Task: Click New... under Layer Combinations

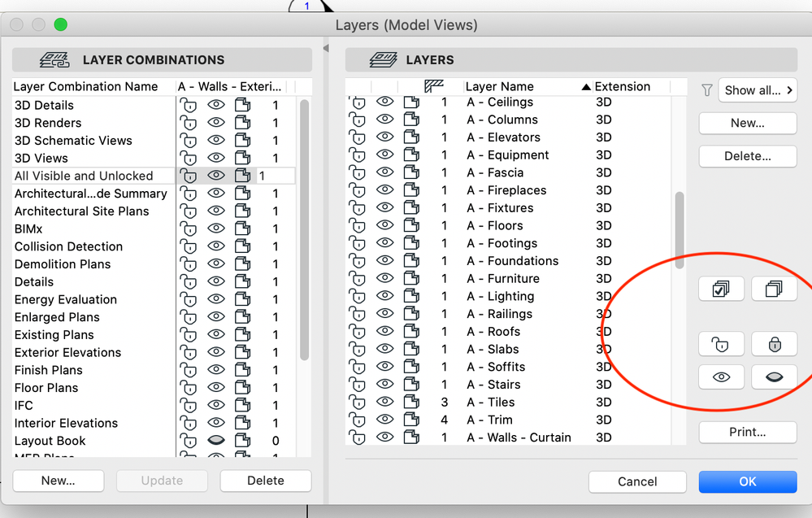Action: pyautogui.click(x=58, y=481)
